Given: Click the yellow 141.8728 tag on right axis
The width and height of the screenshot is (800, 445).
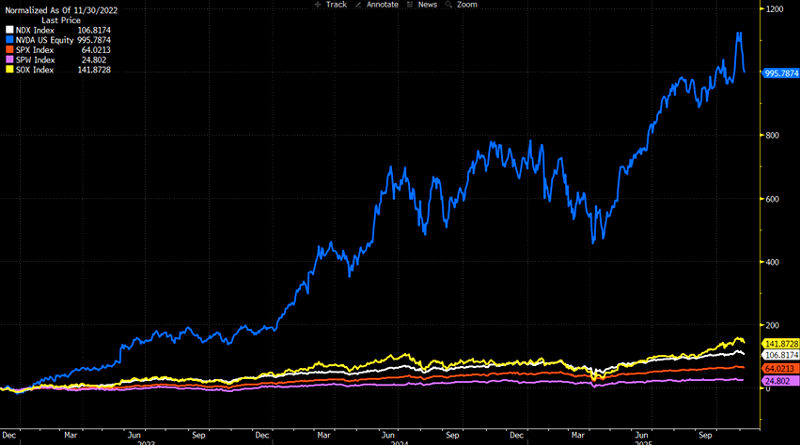Looking at the screenshot, I should click(779, 344).
